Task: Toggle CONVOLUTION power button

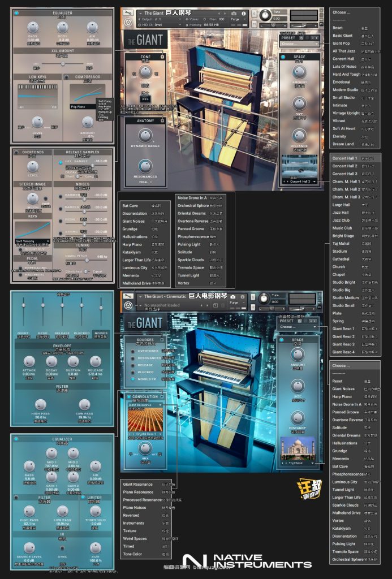Action: [128, 396]
